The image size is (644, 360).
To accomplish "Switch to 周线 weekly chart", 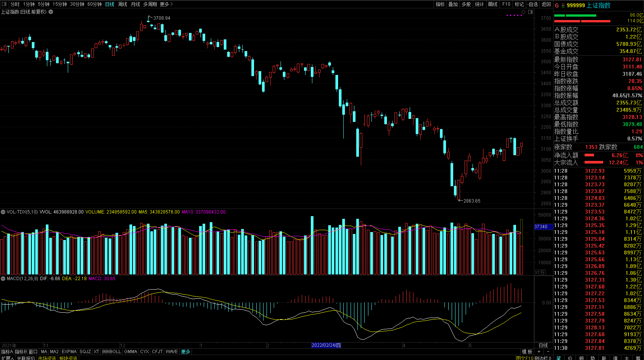I will click(123, 4).
